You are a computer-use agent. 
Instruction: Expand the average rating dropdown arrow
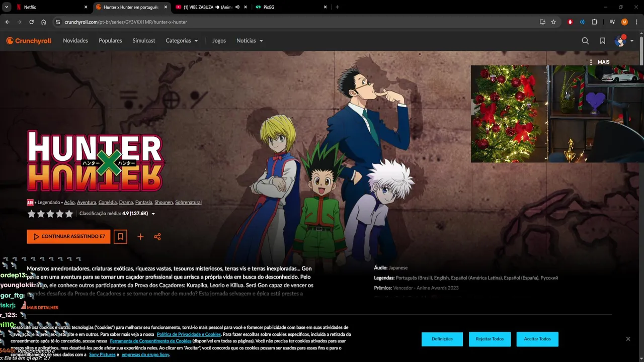point(153,214)
